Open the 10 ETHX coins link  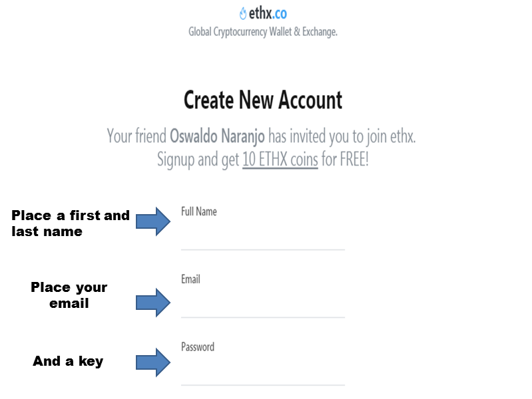280,160
